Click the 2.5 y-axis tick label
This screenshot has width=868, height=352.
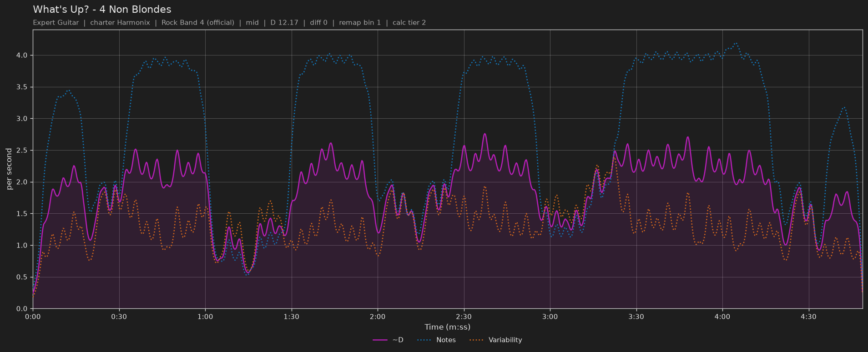pos(22,151)
